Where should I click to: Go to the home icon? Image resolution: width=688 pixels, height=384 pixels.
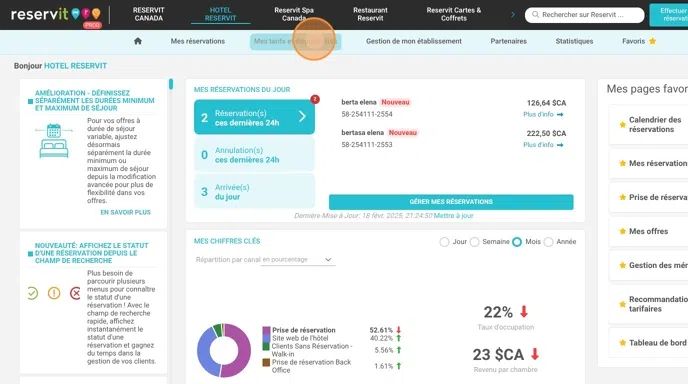pyautogui.click(x=138, y=41)
